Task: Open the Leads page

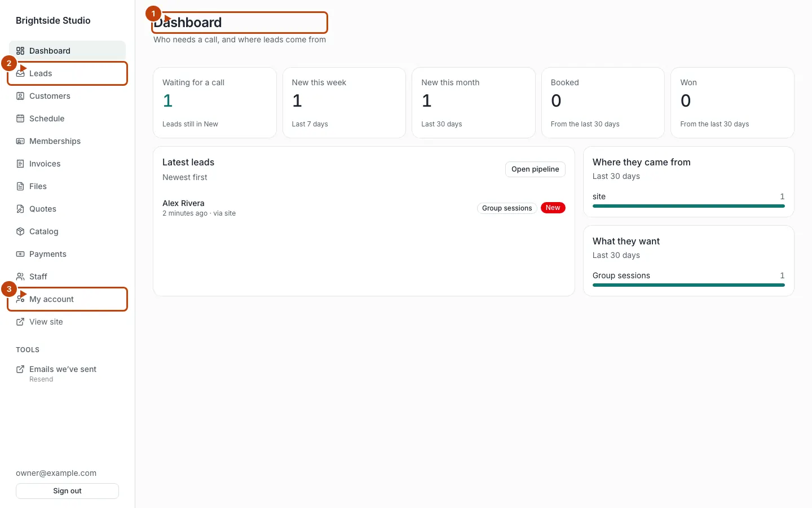Action: click(x=67, y=73)
